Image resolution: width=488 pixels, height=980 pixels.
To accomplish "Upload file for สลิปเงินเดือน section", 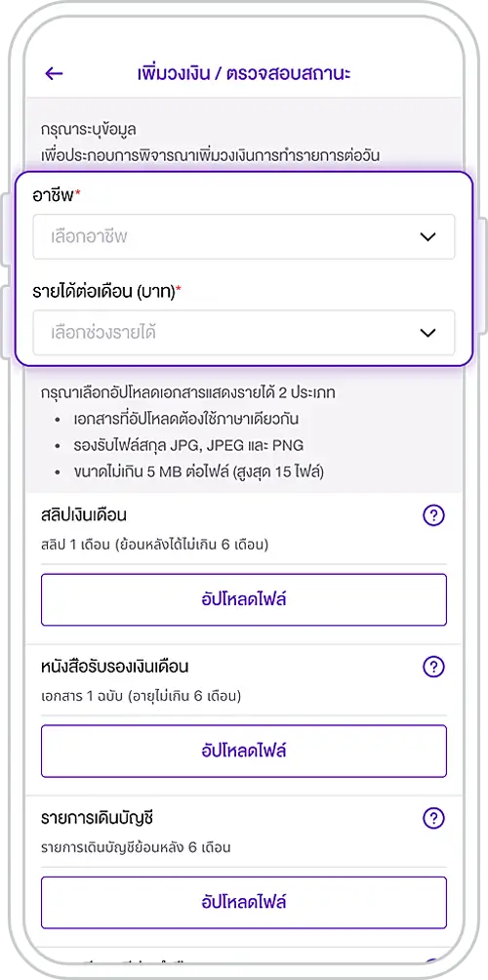I will [244, 600].
